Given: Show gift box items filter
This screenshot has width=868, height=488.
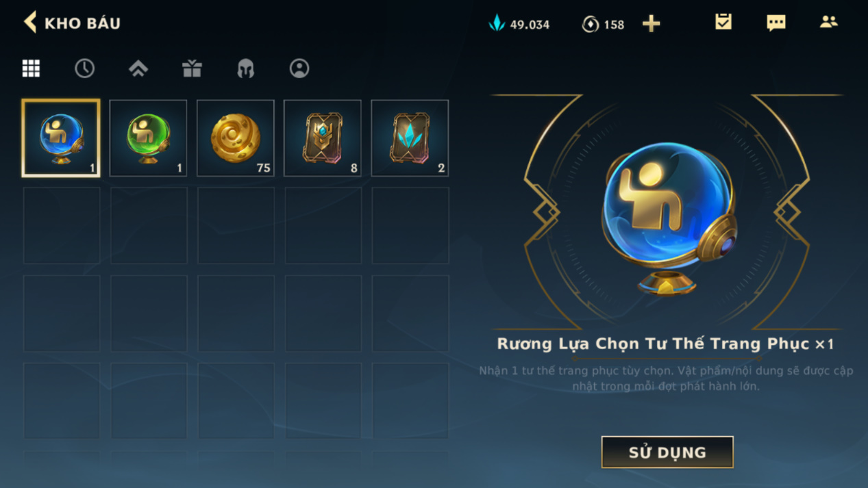Looking at the screenshot, I should pyautogui.click(x=192, y=68).
